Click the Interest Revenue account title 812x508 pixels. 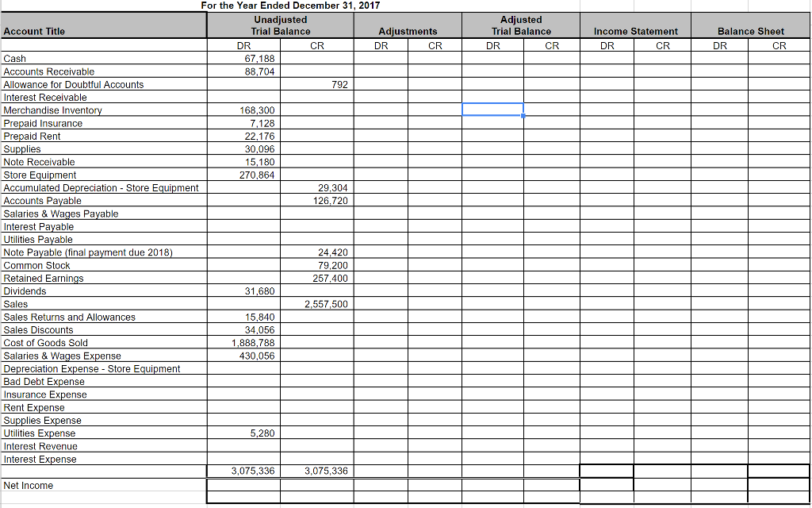pyautogui.click(x=40, y=446)
